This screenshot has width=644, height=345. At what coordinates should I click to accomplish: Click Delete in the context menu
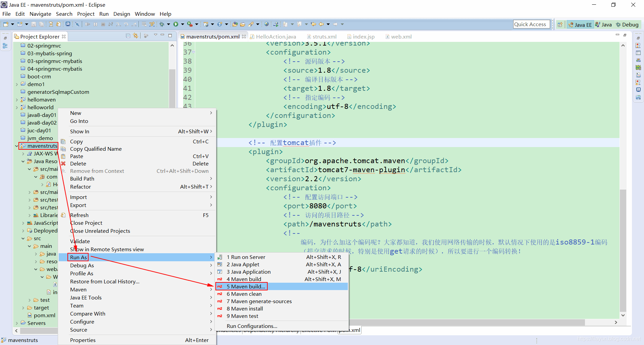pyautogui.click(x=137, y=163)
